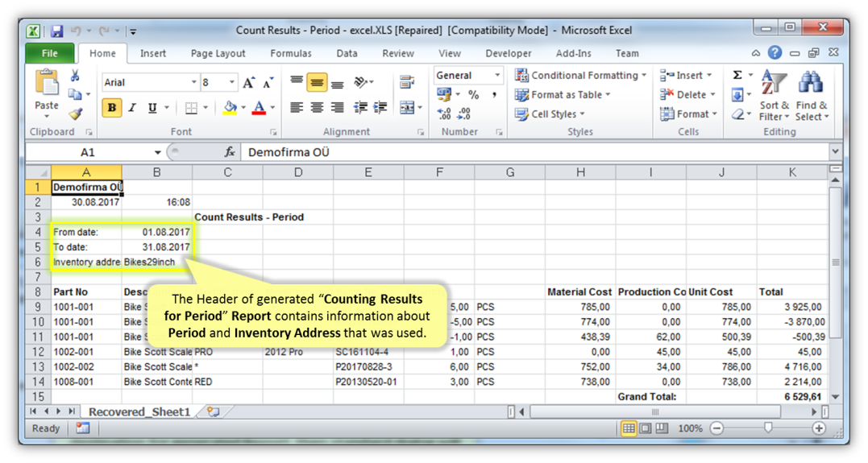The image size is (868, 463).
Task: Open the Name Box dropdown arrow
Action: [157, 152]
